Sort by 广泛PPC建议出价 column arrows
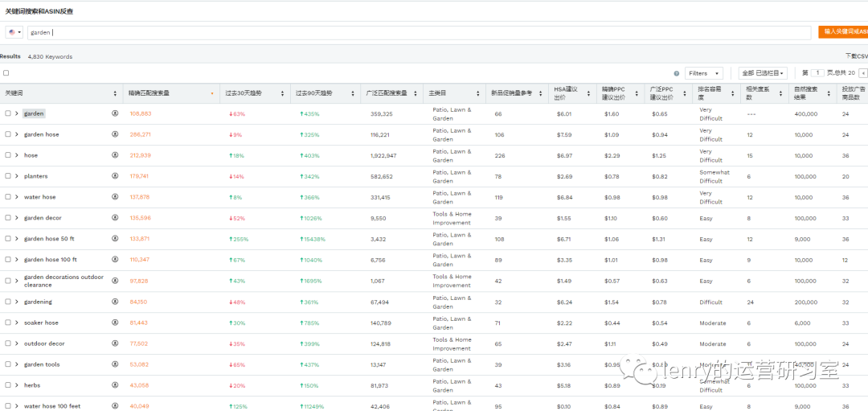This screenshot has height=411, width=868. pyautogui.click(x=686, y=93)
